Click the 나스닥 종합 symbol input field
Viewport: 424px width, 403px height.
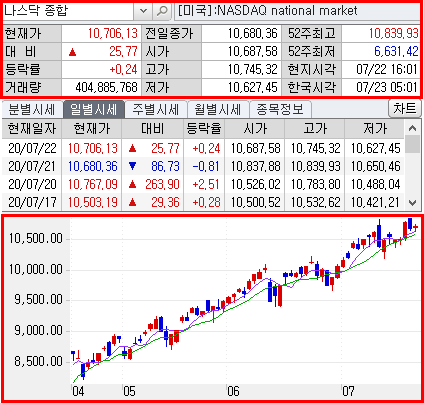coord(68,11)
